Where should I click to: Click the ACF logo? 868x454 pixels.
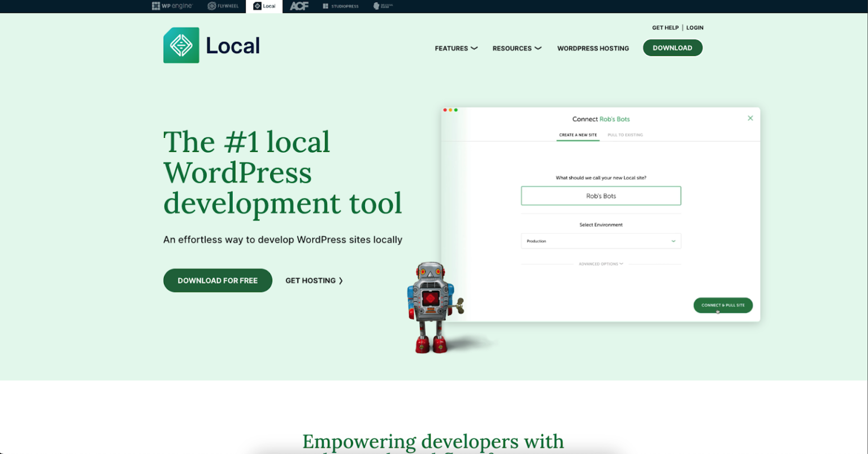click(298, 6)
